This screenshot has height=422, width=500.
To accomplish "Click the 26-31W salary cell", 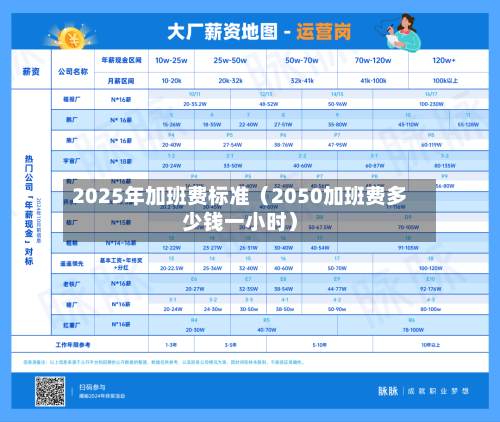I will [248, 248].
